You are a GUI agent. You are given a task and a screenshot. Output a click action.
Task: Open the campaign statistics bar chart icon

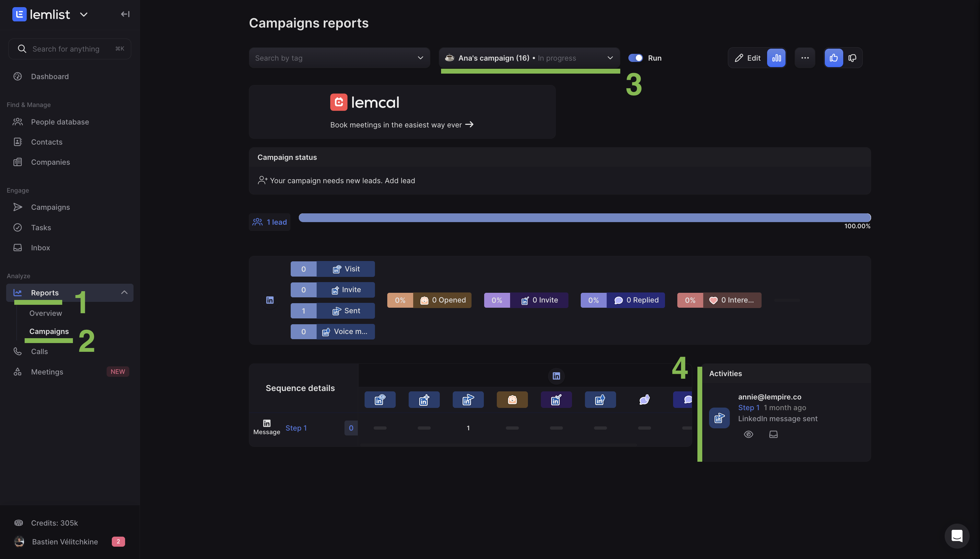coord(776,58)
